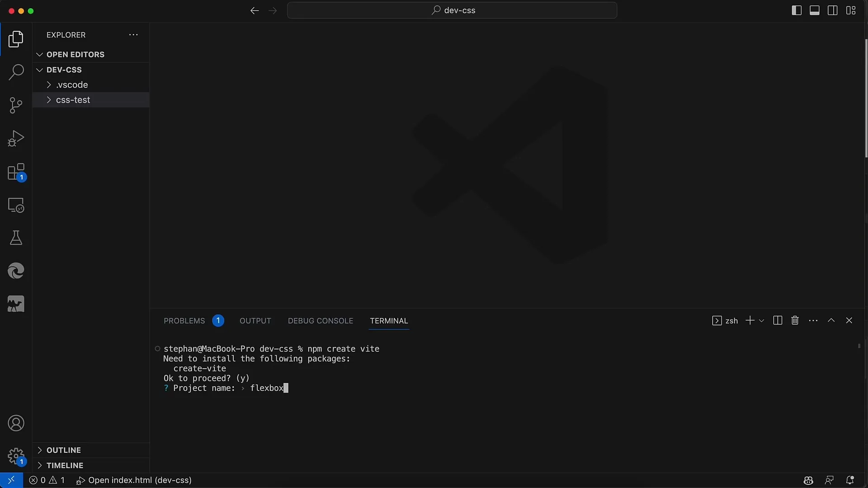This screenshot has width=868, height=488.
Task: Toggle bottom panel visibility
Action: (x=815, y=10)
